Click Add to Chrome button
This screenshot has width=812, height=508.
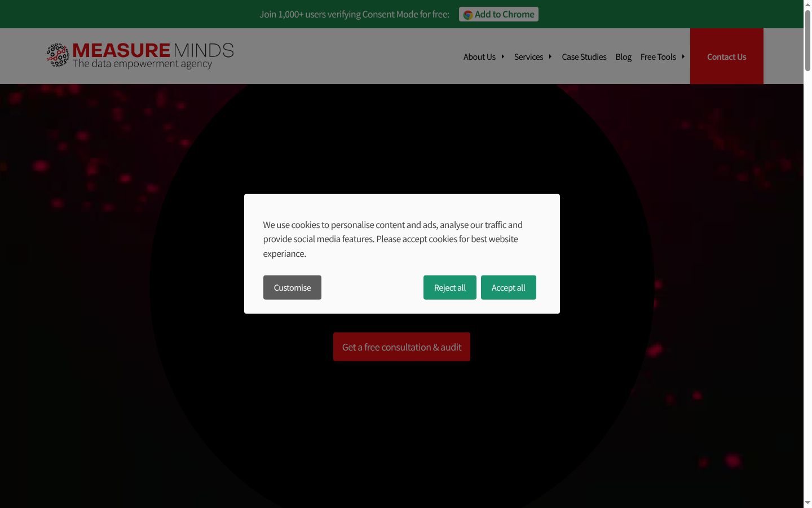[x=498, y=14]
